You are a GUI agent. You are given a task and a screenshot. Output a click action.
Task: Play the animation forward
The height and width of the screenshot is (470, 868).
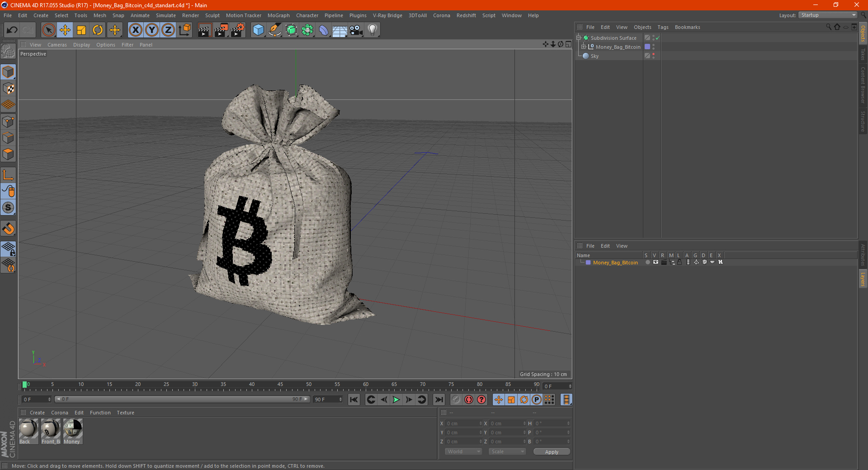(x=396, y=399)
